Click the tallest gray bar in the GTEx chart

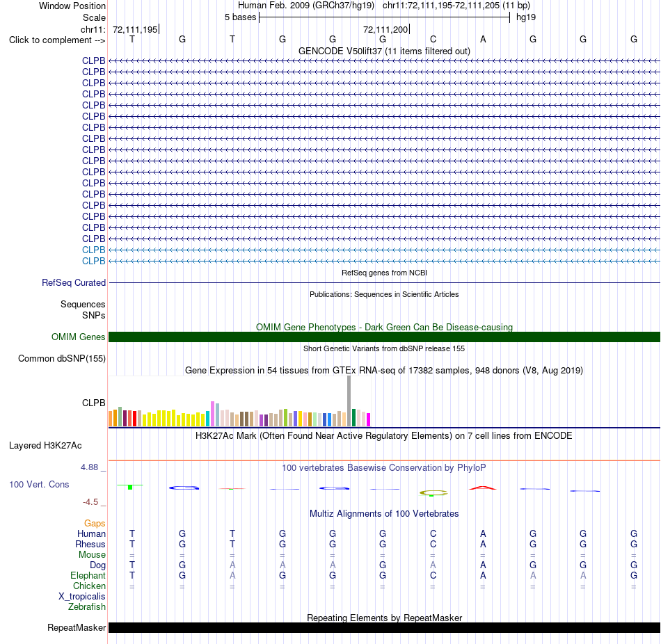tap(349, 401)
